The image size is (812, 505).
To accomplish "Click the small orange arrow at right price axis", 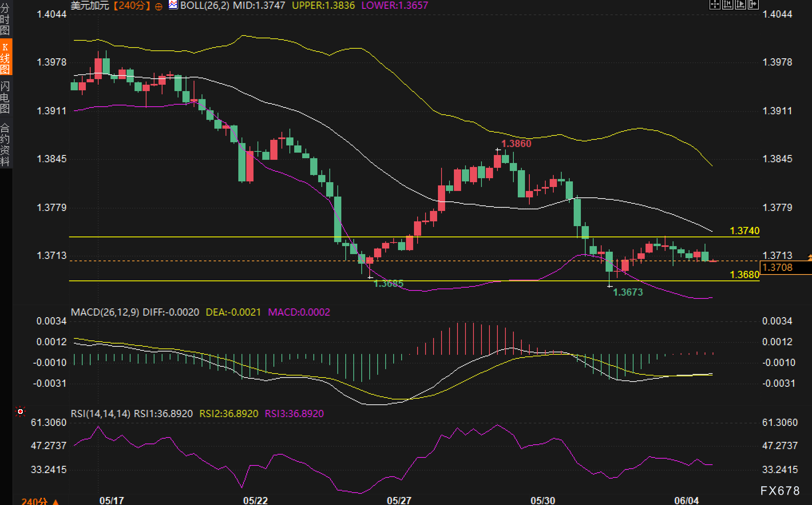I will click(810, 257).
